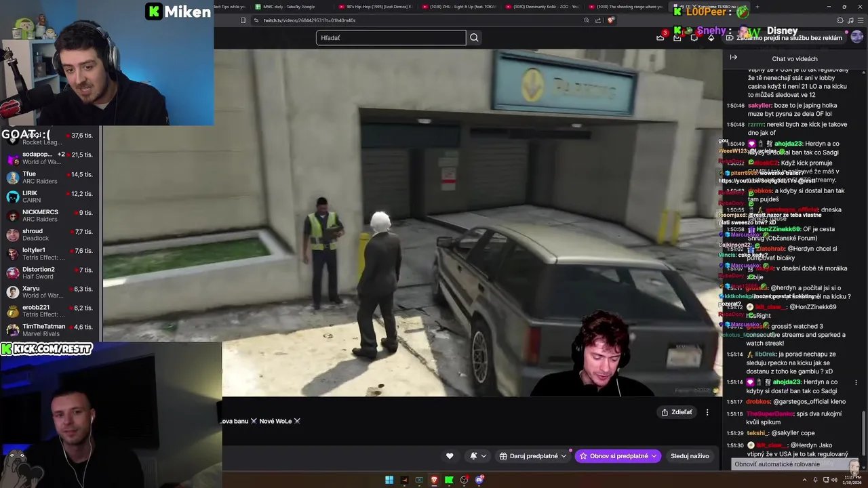Click username tekshi_ in chat
Screen dimensions: 868x488
coord(757,433)
